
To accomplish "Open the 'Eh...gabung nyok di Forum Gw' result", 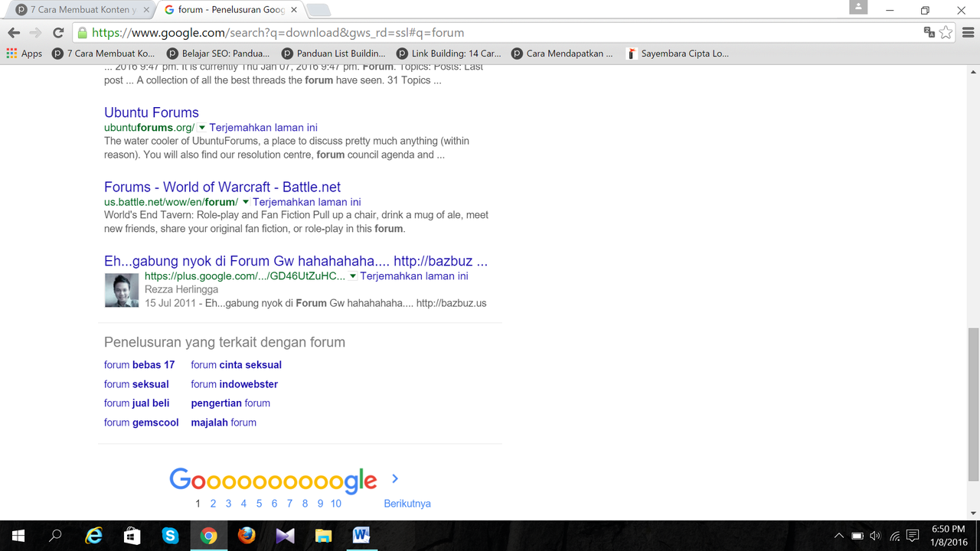I will (x=296, y=261).
